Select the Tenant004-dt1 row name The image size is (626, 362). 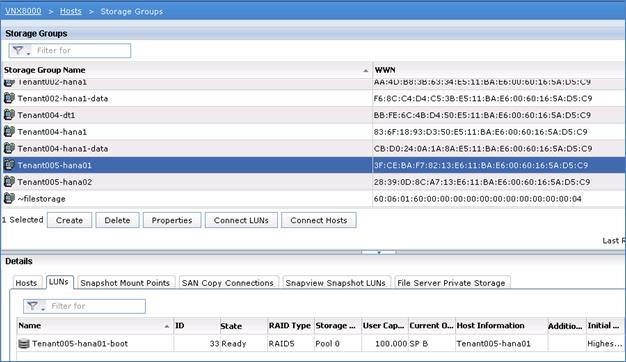[x=46, y=115]
